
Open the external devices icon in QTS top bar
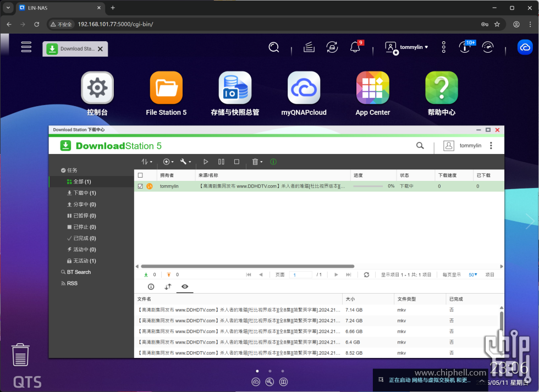click(x=332, y=47)
